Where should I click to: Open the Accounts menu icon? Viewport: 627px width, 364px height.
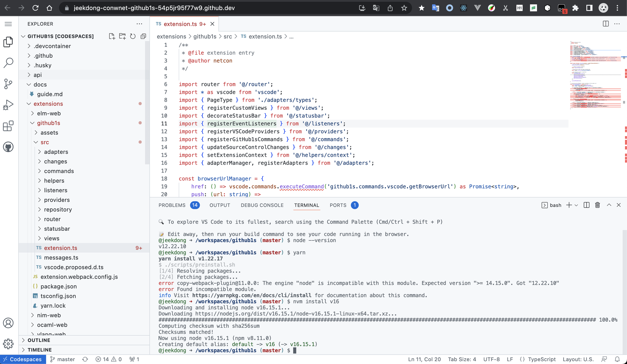pyautogui.click(x=8, y=323)
